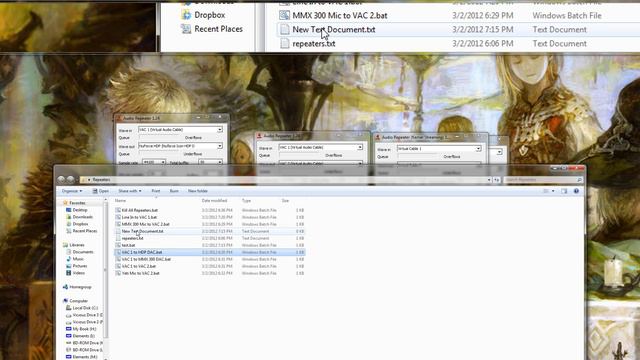This screenshot has height=360, width=640.
Task: Open My Book (H:) drive in sidebar
Action: [x=81, y=329]
